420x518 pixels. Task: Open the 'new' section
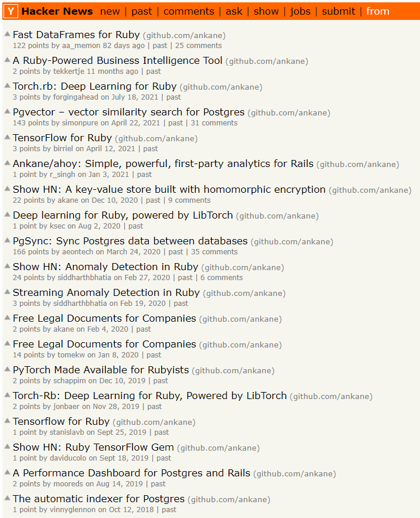(x=110, y=11)
